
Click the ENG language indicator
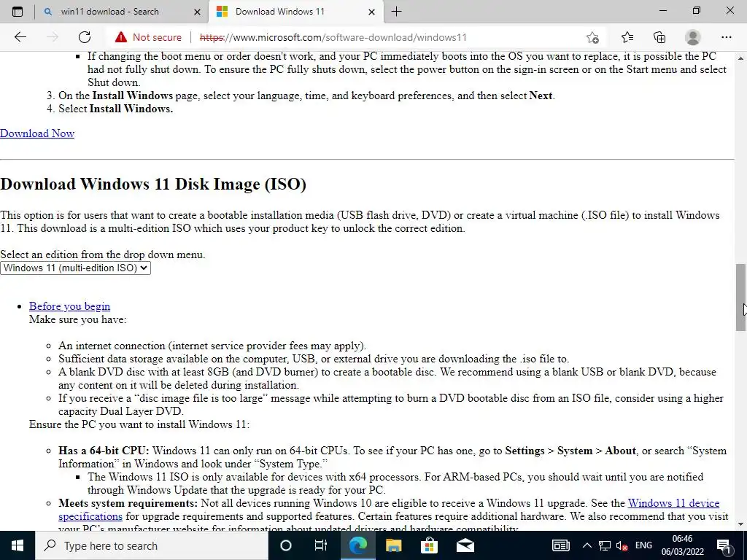[x=643, y=545]
